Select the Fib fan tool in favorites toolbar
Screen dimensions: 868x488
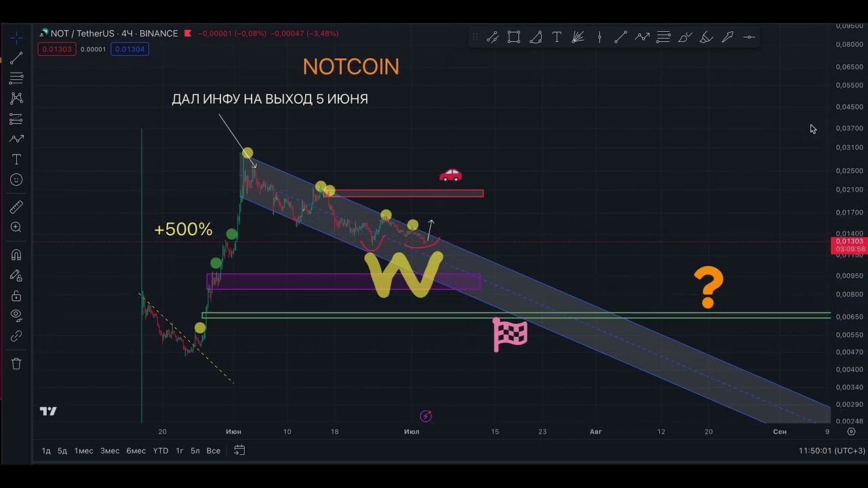(x=578, y=37)
